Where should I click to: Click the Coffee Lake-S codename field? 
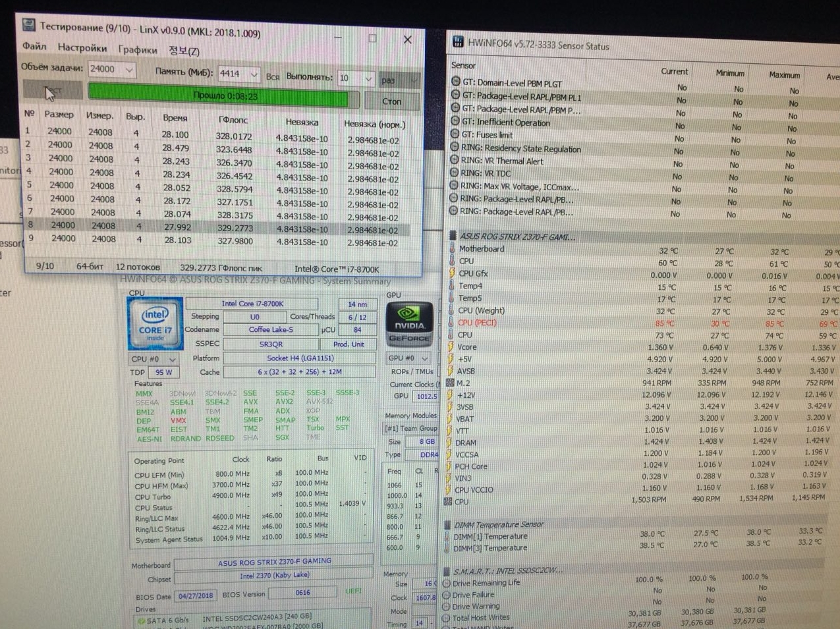[271, 329]
